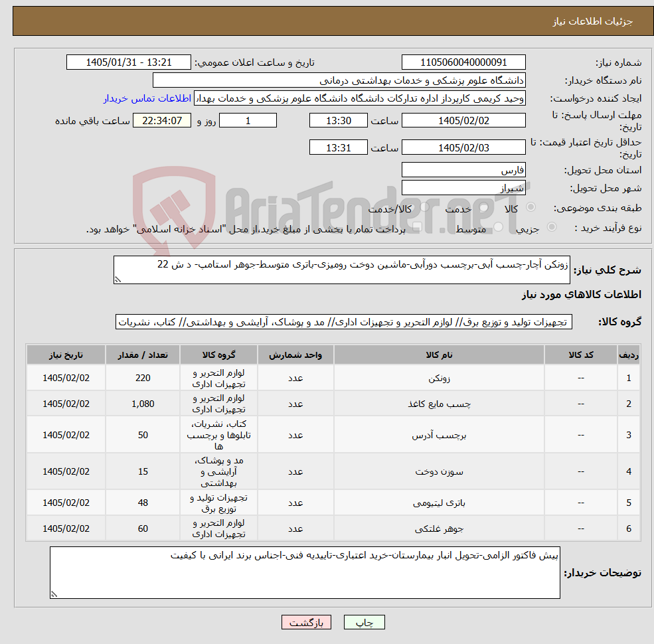Select the کالا radio button
The image size is (654, 644).
tap(531, 207)
